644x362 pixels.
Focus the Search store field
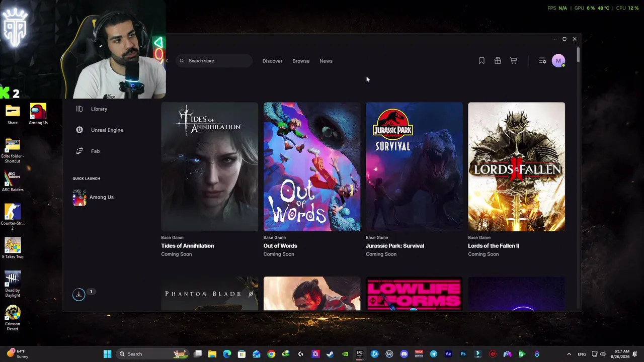[214, 61]
